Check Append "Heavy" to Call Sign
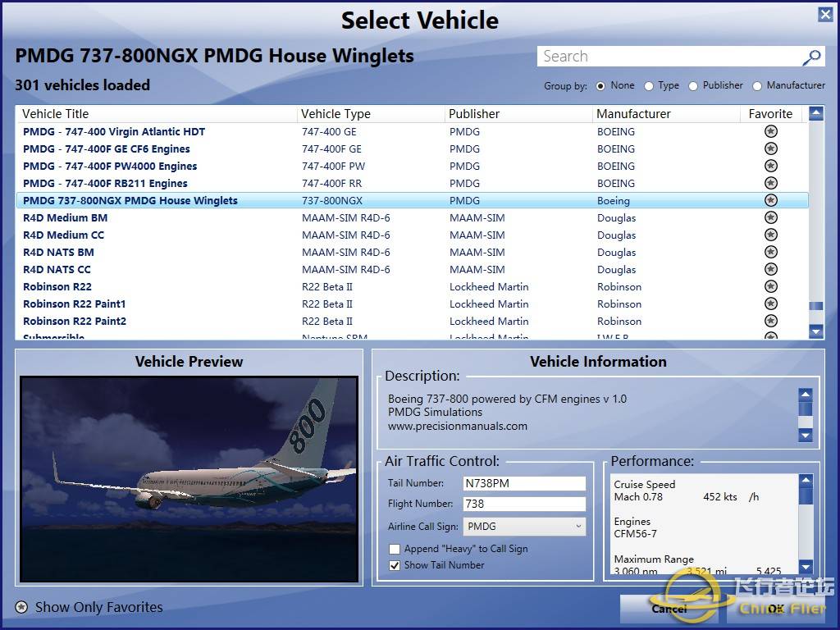This screenshot has height=630, width=840. tap(395, 549)
